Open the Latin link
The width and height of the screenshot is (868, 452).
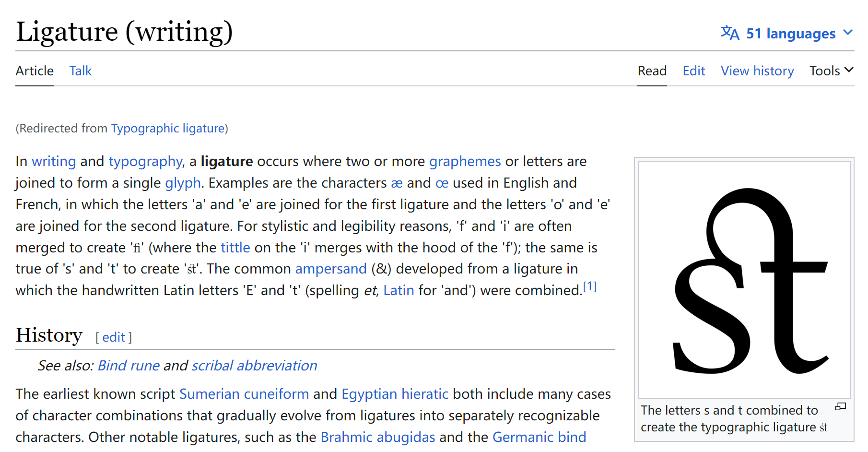click(399, 290)
